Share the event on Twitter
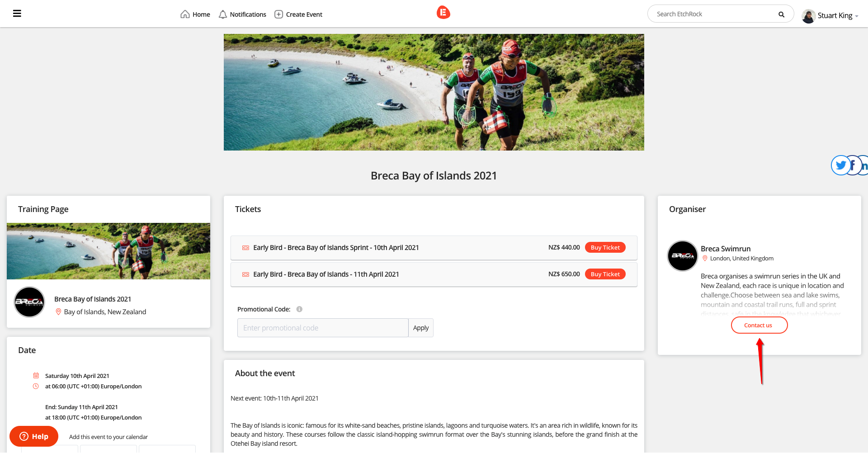 tap(840, 165)
